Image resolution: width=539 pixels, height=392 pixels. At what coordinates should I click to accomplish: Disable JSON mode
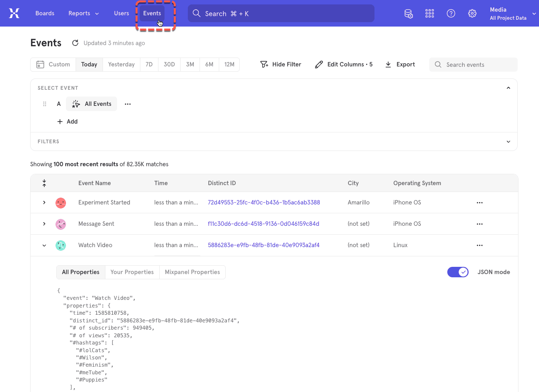[458, 272]
